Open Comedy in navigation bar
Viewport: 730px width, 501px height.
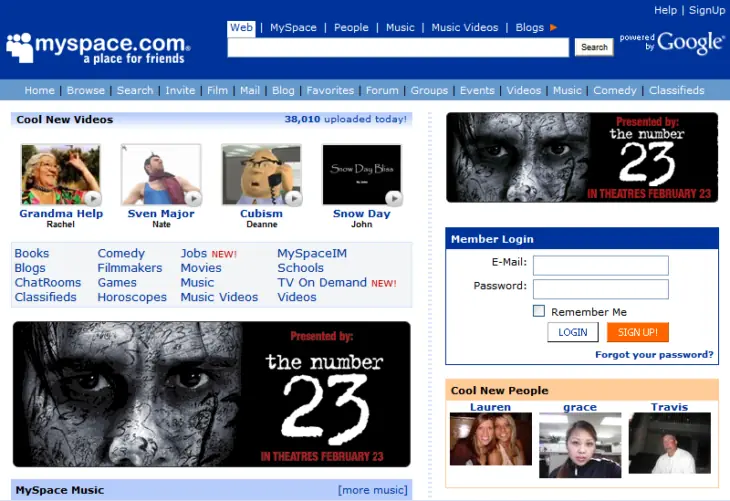pos(615,90)
